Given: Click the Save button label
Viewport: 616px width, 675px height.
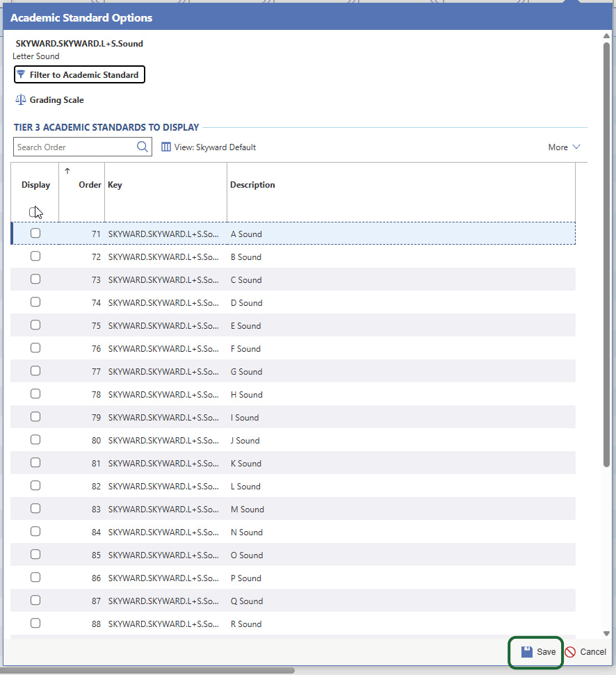Looking at the screenshot, I should coord(546,652).
